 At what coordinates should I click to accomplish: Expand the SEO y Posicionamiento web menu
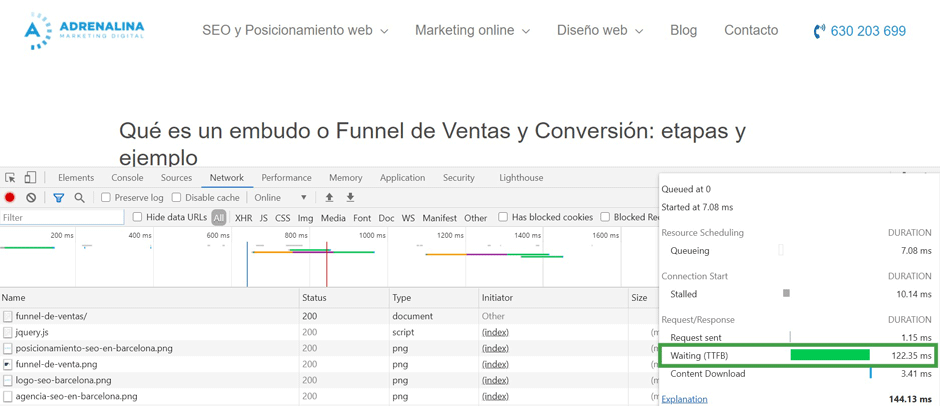[x=295, y=31]
